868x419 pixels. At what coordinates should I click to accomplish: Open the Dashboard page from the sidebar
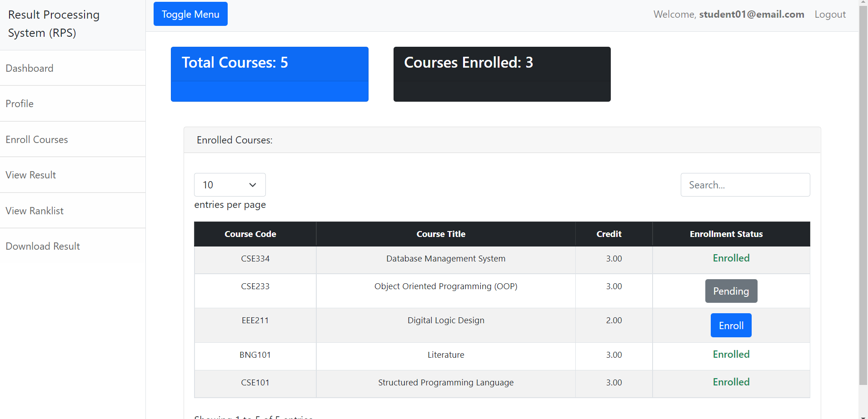[30, 68]
